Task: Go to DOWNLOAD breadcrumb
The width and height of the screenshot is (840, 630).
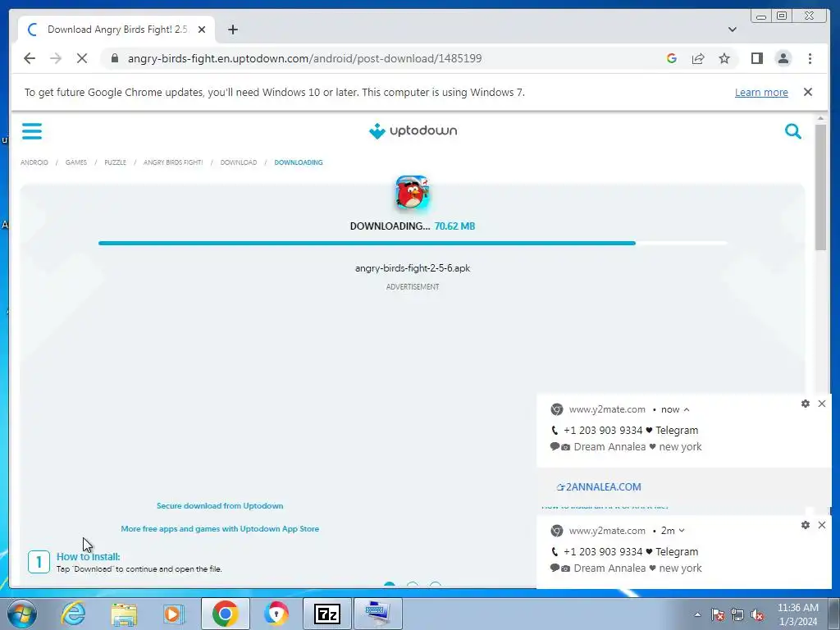Action: (x=239, y=162)
